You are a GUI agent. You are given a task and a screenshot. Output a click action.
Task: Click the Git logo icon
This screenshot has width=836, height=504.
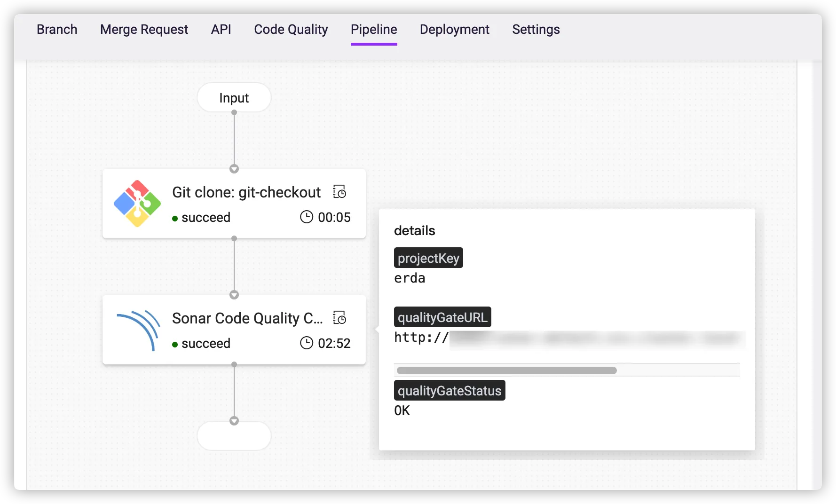[137, 204]
